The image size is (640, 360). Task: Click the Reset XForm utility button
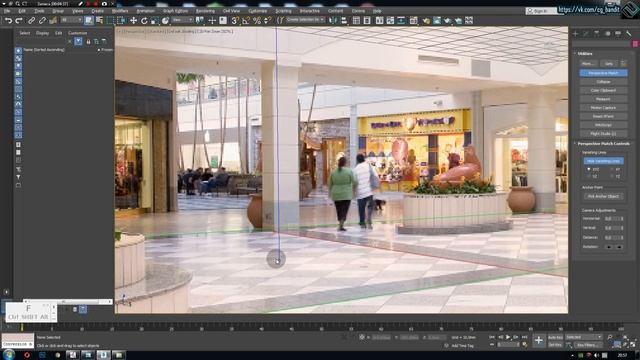click(x=603, y=116)
